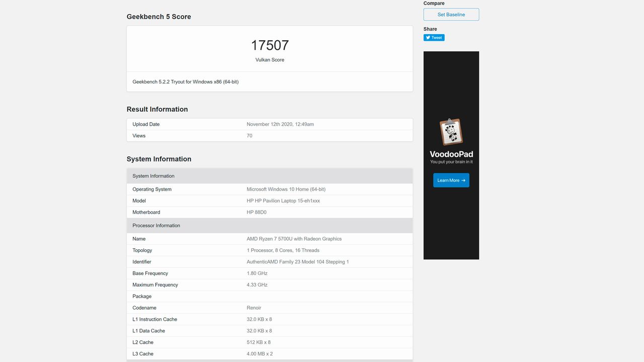This screenshot has height=362, width=644.
Task: Click the Base Frequency label
Action: pos(150,274)
